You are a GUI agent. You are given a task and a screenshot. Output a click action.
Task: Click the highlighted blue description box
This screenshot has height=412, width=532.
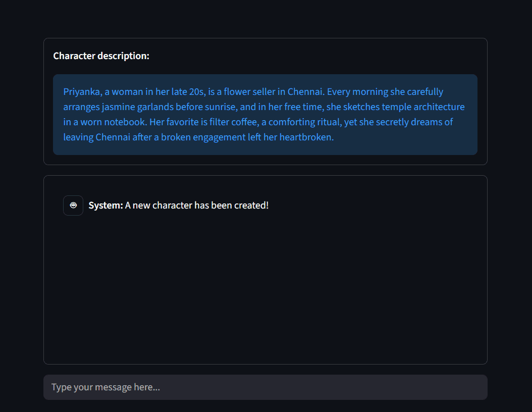pos(265,114)
